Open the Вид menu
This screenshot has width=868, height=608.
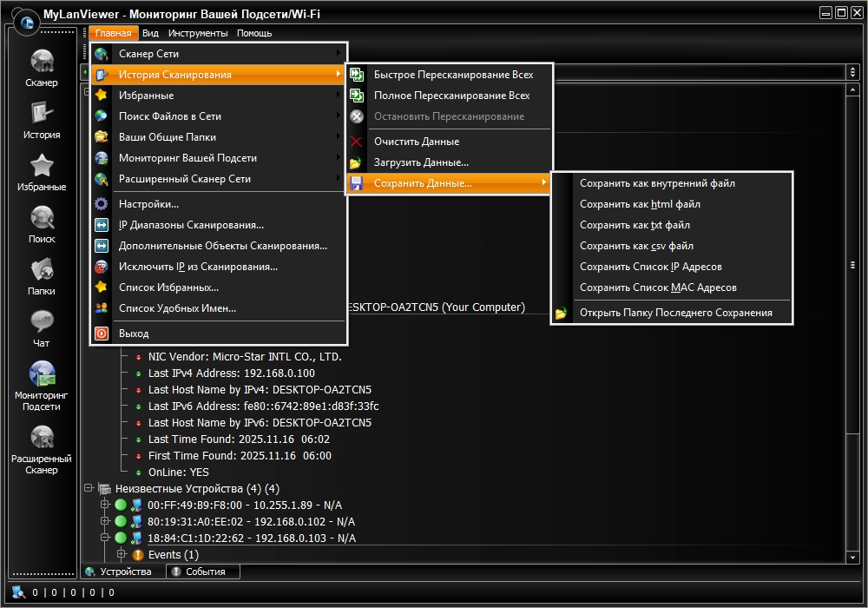coord(150,33)
